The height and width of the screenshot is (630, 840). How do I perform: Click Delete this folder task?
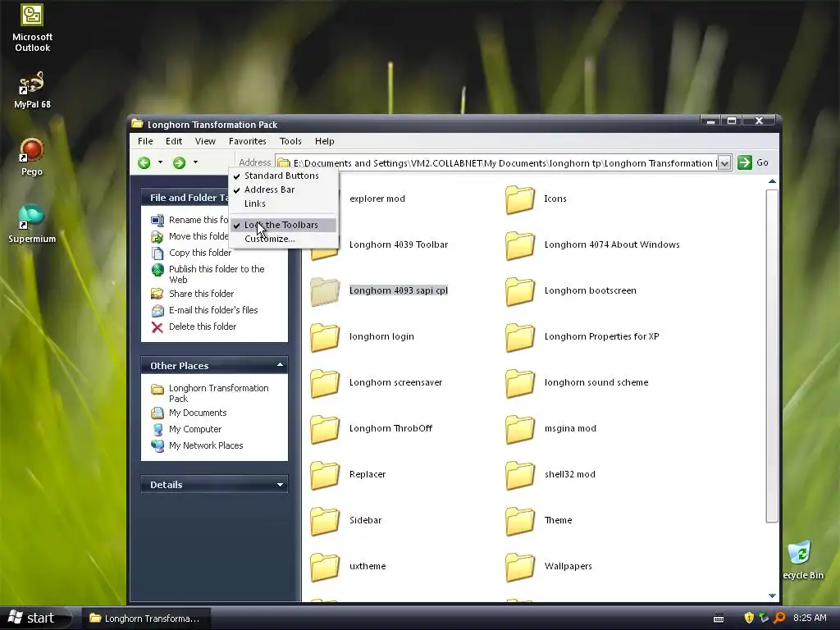[194, 326]
